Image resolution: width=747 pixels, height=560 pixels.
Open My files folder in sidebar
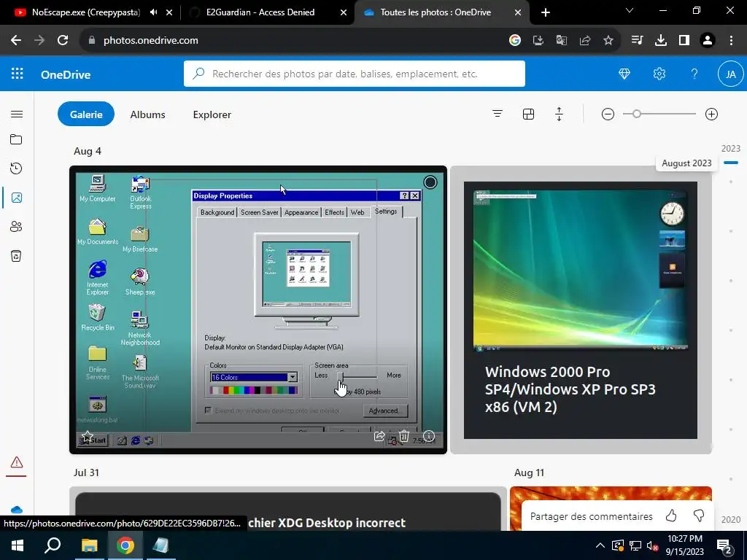(x=16, y=139)
